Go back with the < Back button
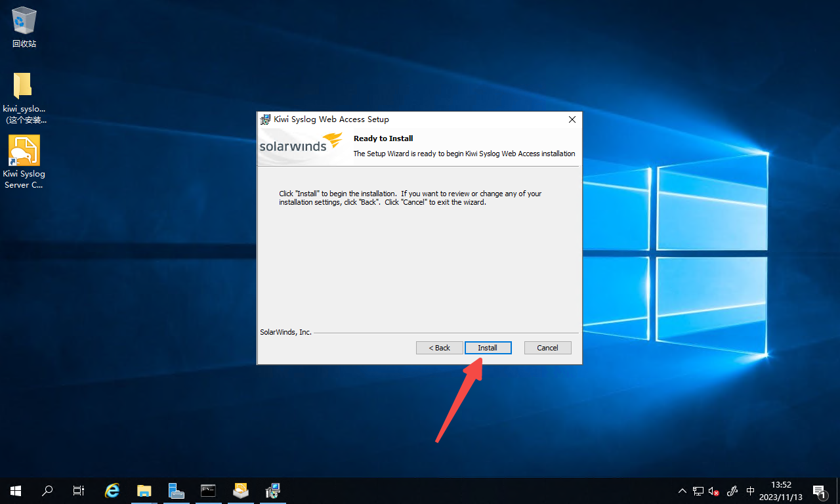 [x=439, y=348]
